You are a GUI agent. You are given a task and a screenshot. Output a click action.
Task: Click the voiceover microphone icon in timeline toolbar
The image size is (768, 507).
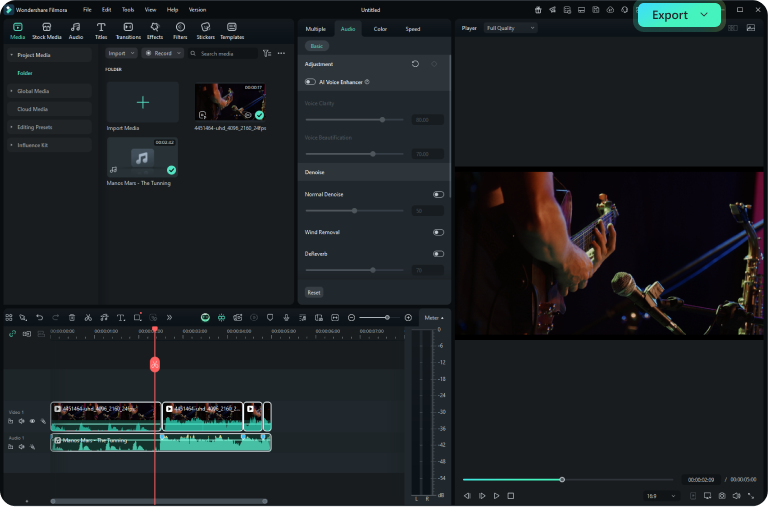[x=287, y=317]
